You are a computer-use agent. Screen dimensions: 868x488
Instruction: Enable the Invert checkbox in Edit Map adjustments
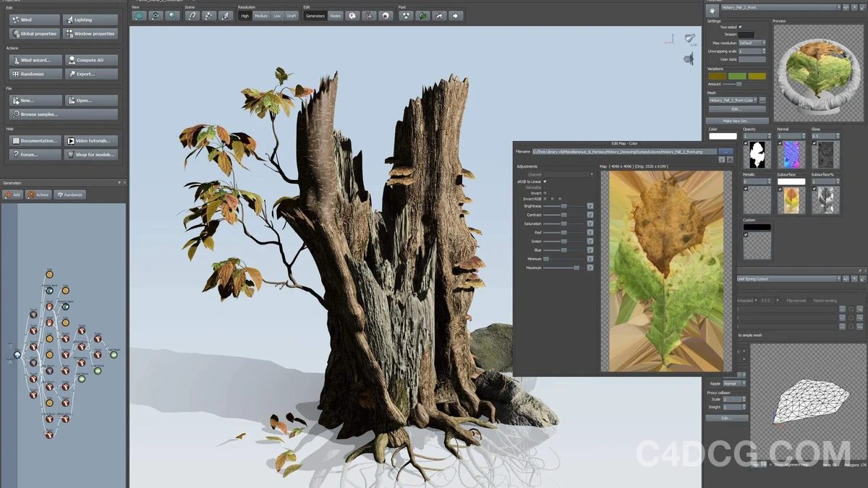coord(545,193)
